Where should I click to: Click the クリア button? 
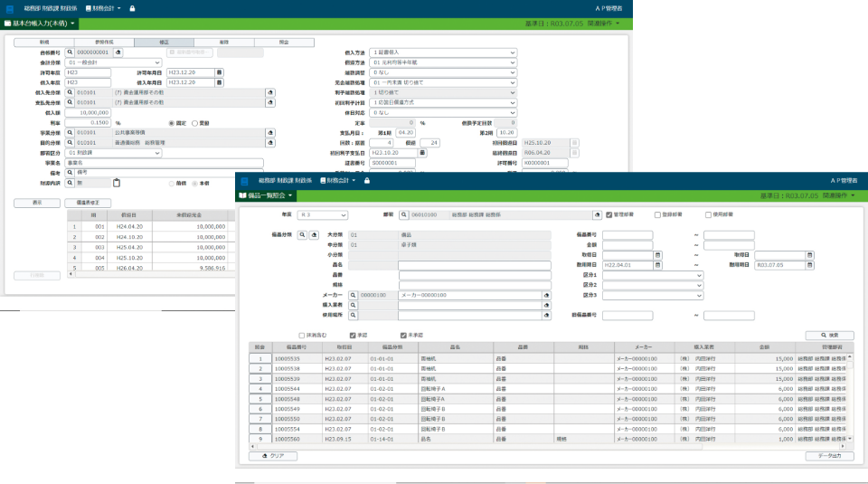click(273, 456)
